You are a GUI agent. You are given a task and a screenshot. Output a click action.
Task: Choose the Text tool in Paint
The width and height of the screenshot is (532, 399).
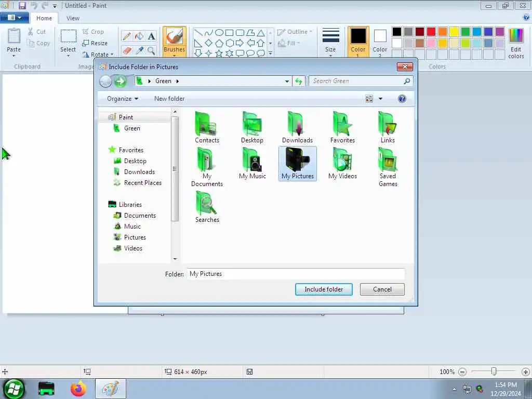click(x=151, y=36)
